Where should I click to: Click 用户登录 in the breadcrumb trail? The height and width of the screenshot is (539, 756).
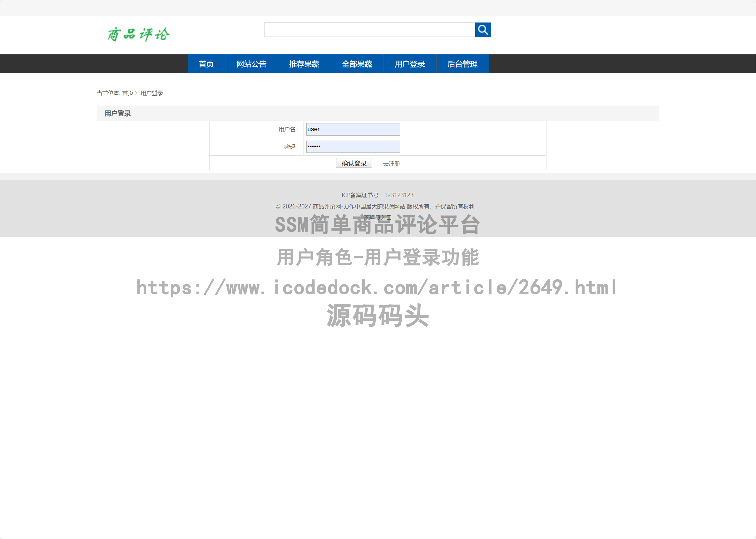point(151,93)
